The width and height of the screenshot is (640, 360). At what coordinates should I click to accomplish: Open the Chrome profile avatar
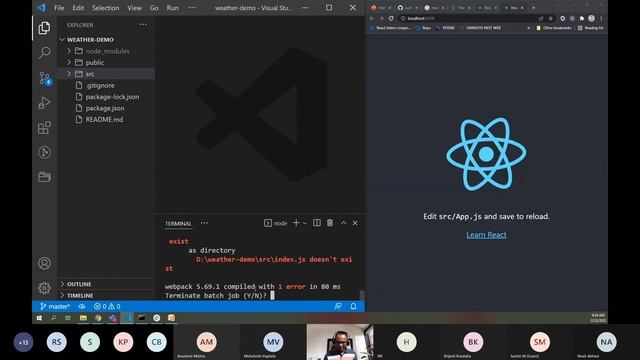click(591, 18)
